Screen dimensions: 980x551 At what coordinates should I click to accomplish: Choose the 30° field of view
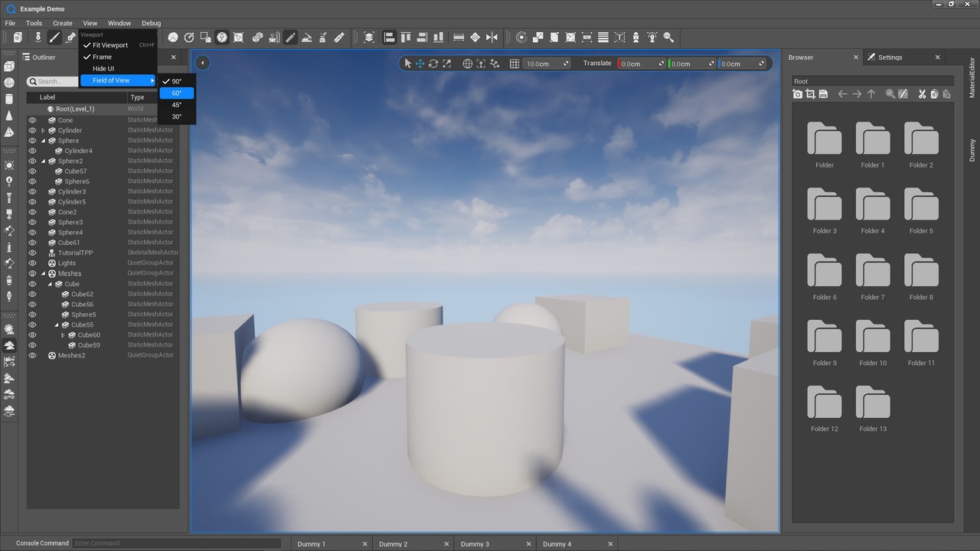(x=177, y=116)
